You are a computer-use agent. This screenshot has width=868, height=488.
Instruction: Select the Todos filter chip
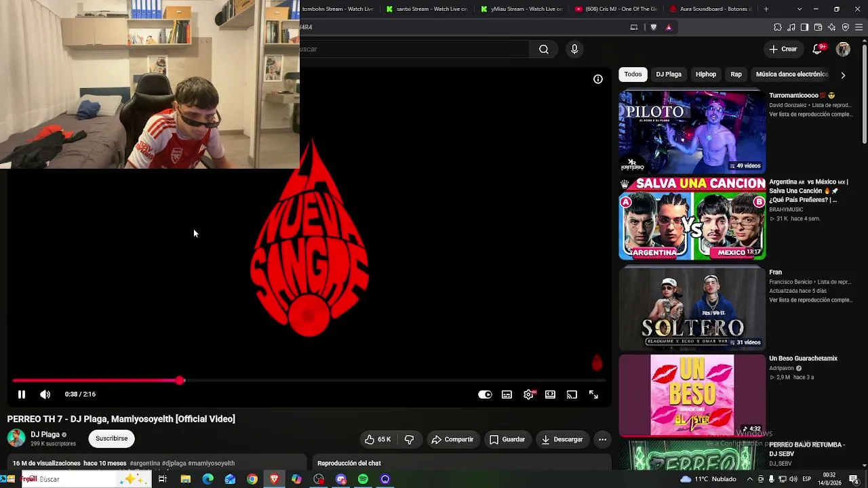click(x=633, y=75)
